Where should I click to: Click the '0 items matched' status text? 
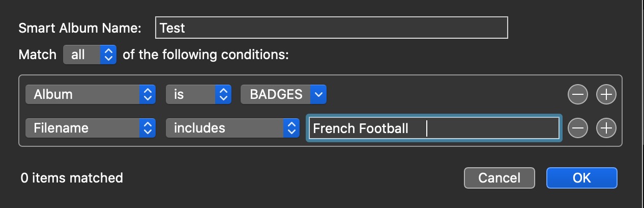coord(72,178)
